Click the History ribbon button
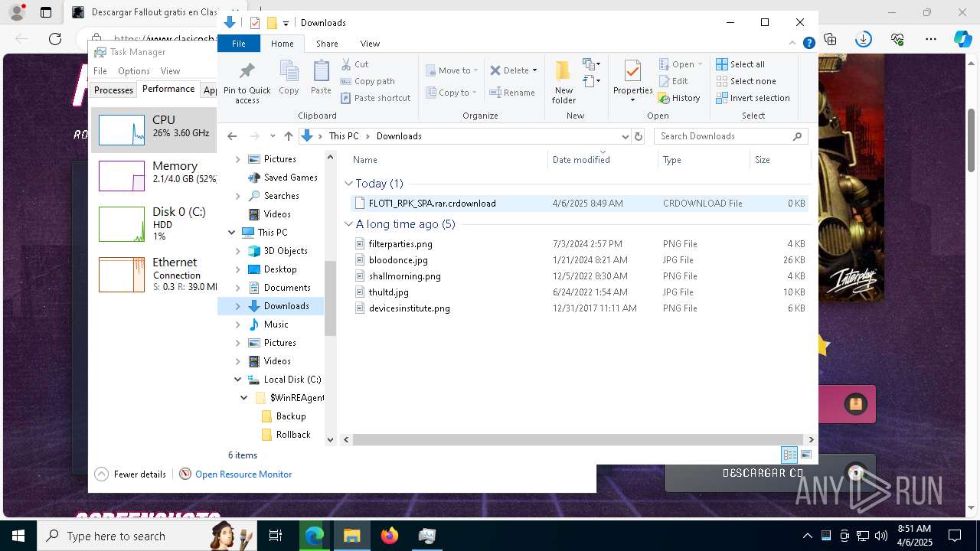 680,98
